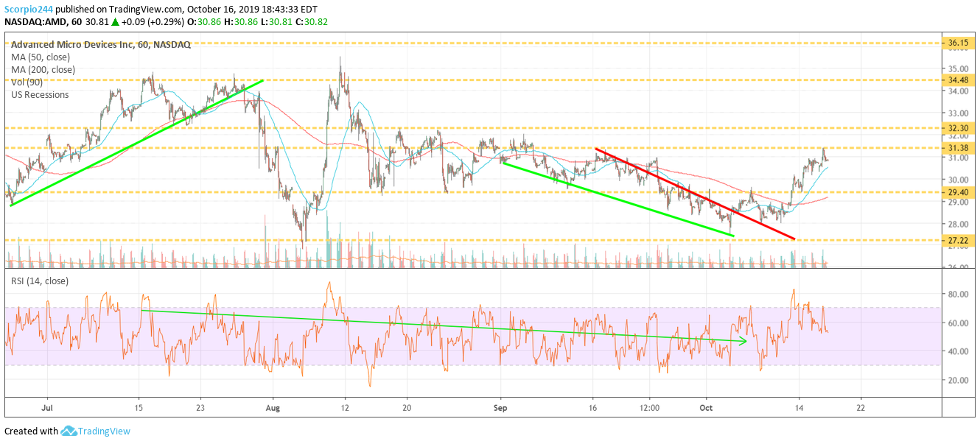The image size is (980, 444).
Task: Click the 'Jul' time axis label
Action: 47,406
